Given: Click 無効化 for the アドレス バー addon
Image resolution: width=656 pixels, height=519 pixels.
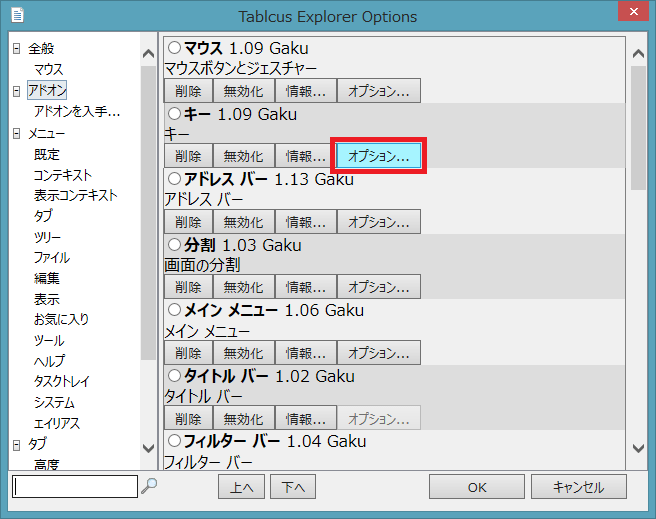Looking at the screenshot, I should (243, 222).
